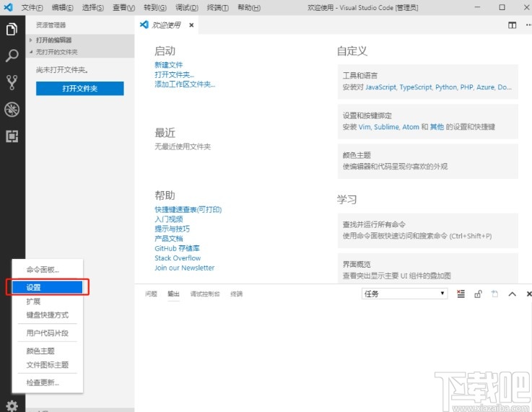
Task: Click the Vim link in 设置和按键绑定
Action: 365,127
